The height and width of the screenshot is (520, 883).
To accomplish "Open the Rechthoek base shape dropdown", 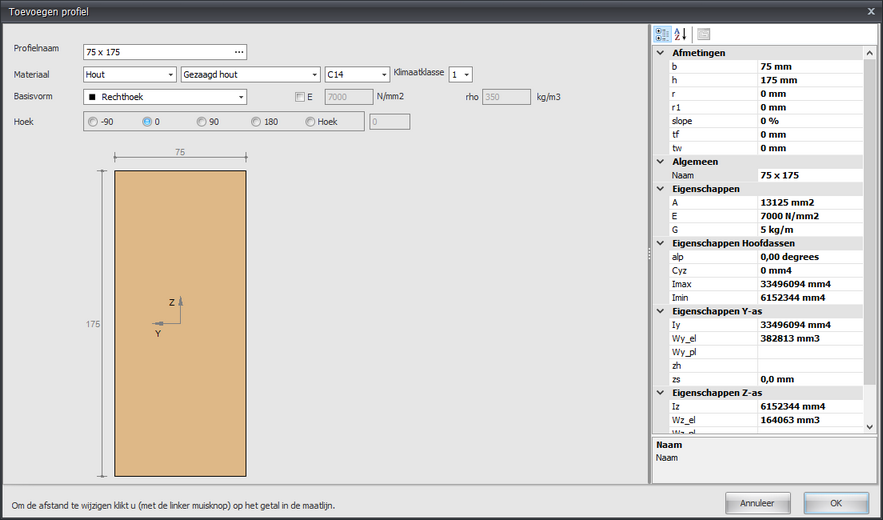I will coord(165,97).
